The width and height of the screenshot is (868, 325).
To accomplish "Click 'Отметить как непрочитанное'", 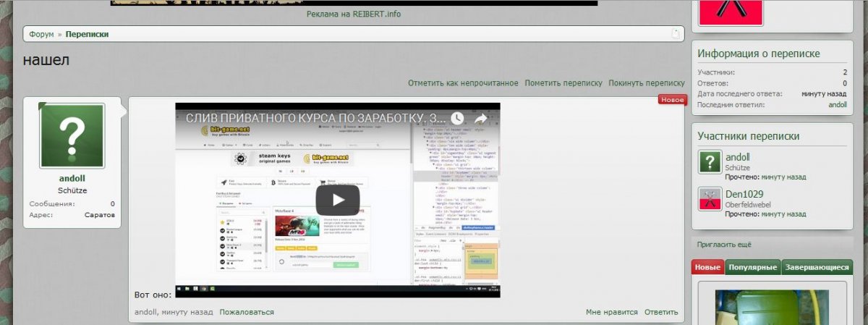I will coord(463,83).
